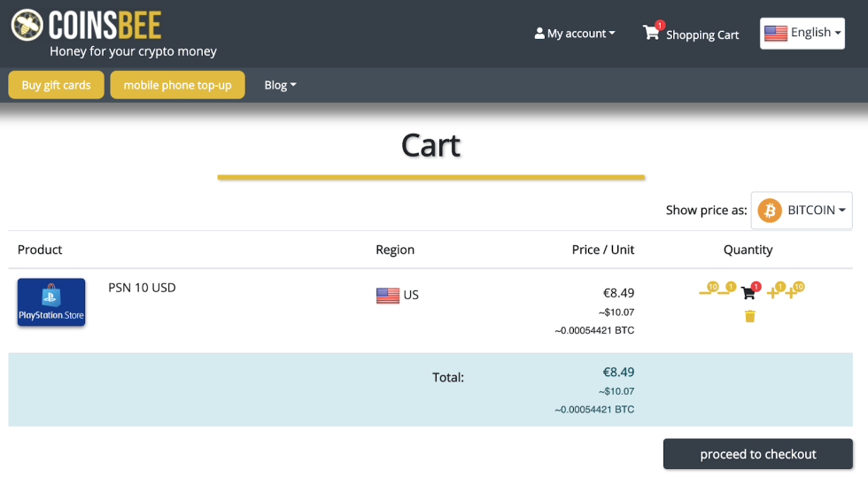Screen dimensions: 868x501
Task: Decrease PSN quantity by 1
Action: point(725,291)
